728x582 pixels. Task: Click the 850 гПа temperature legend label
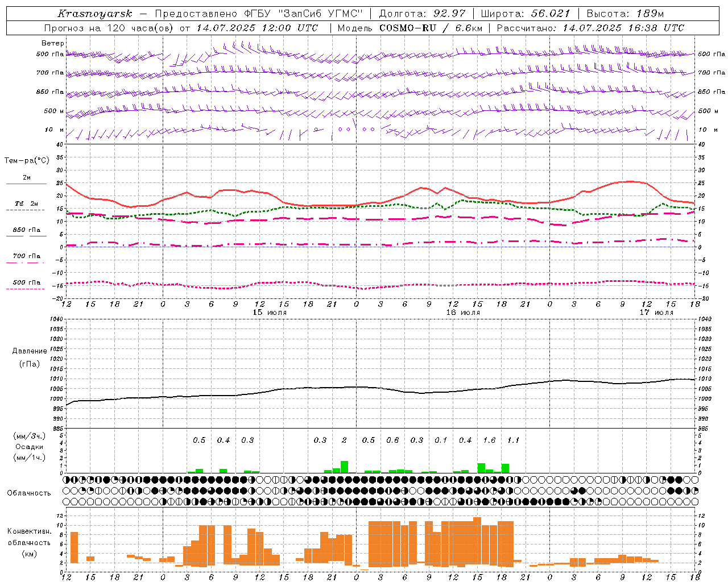click(27, 230)
